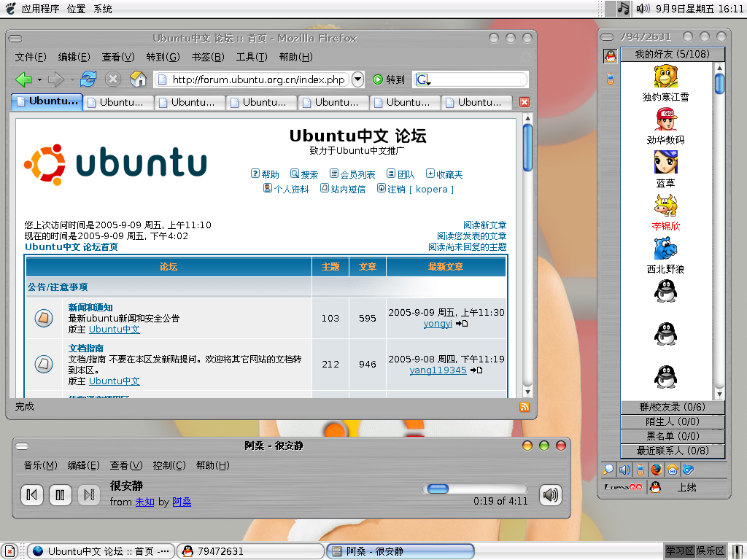Open the 音乐(M) menu in music player

click(41, 465)
